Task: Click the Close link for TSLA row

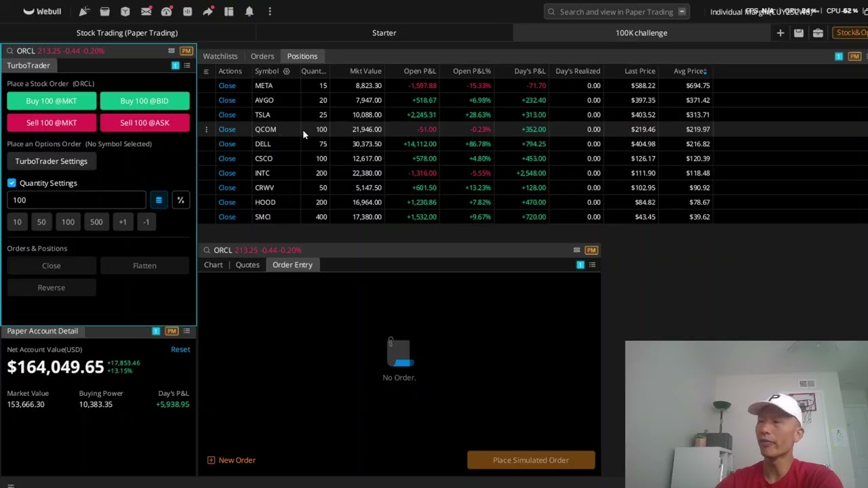Action: tap(227, 115)
